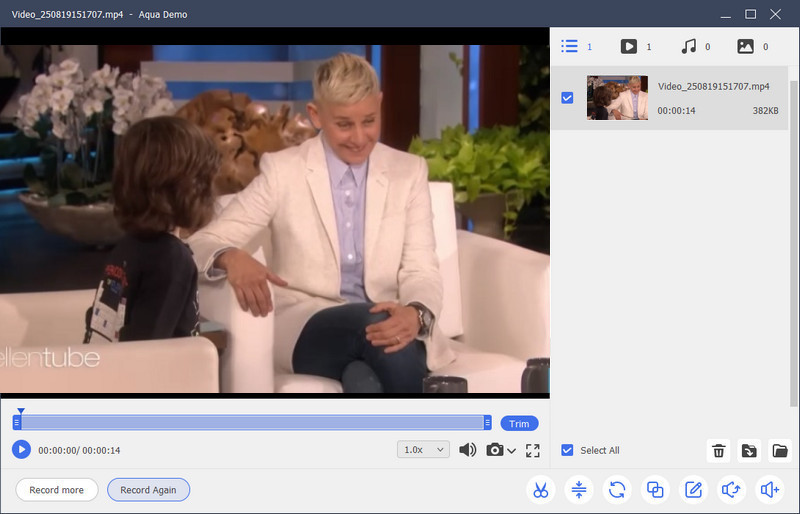
Task: Click the Record Again button
Action: (148, 490)
